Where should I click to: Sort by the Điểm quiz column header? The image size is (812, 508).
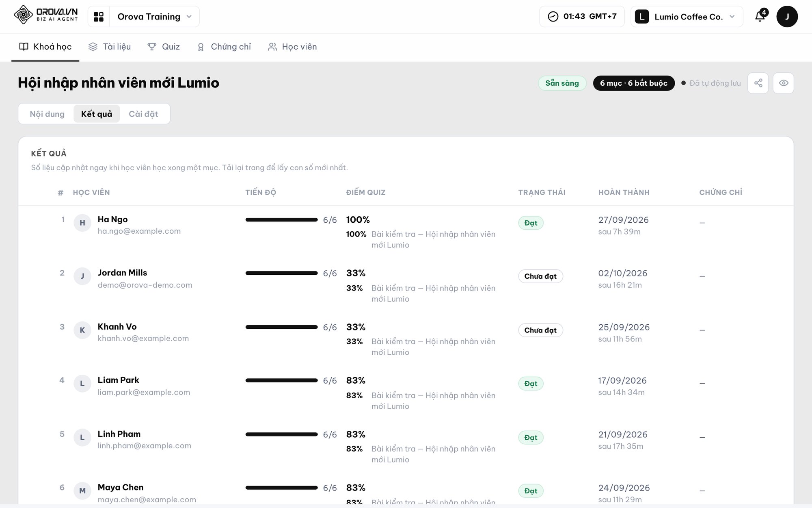point(366,192)
